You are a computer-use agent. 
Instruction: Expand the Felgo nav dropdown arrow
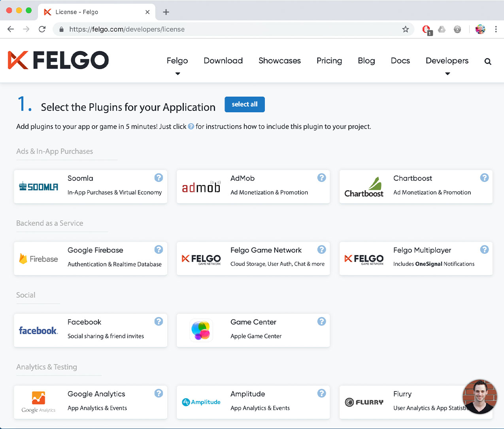177,74
